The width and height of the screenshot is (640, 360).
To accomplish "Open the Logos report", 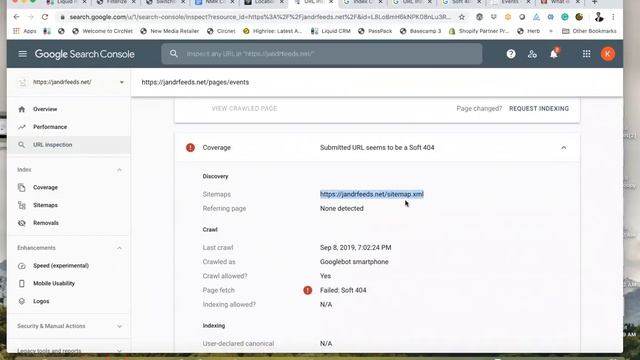I will coord(41,301).
